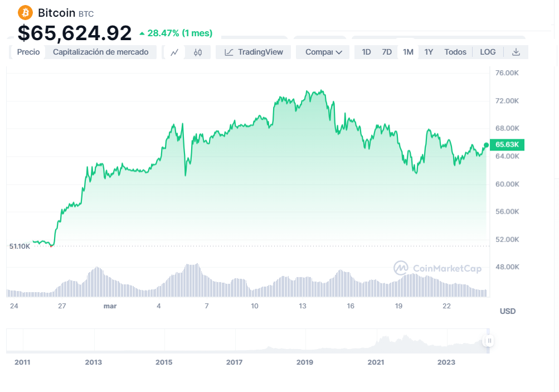The width and height of the screenshot is (559, 392).
Task: Select the Precio tab
Action: (28, 52)
